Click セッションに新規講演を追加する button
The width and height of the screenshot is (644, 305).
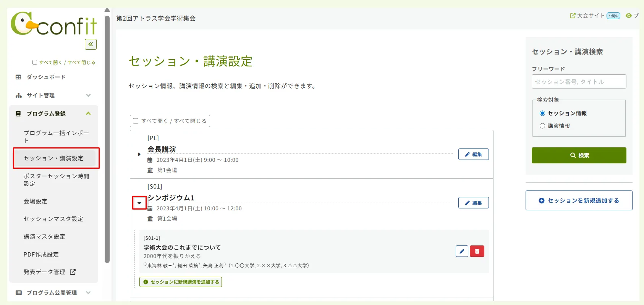[x=181, y=282]
